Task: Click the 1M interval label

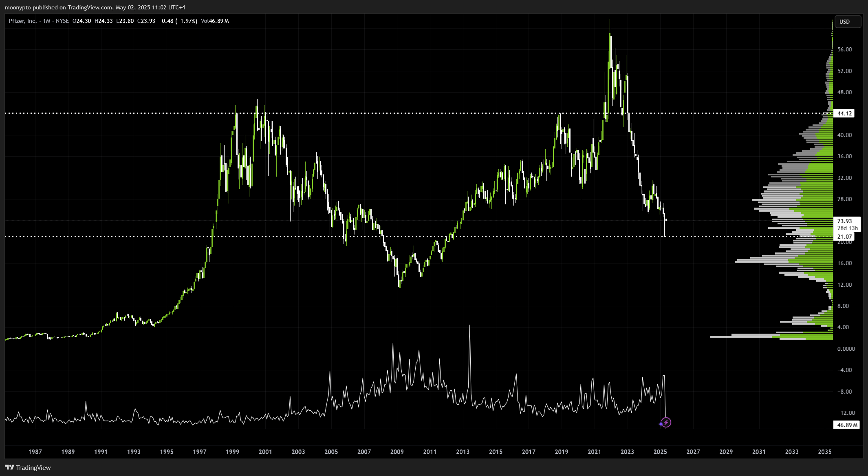Action: 46,21
